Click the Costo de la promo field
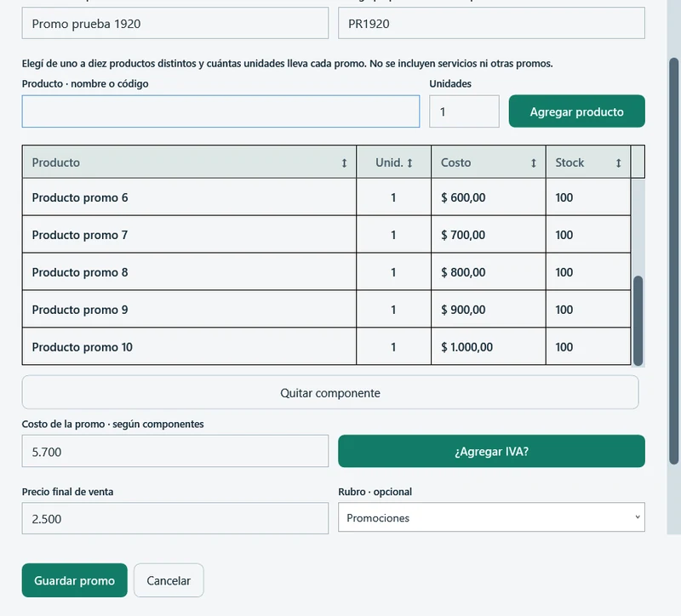 (175, 452)
